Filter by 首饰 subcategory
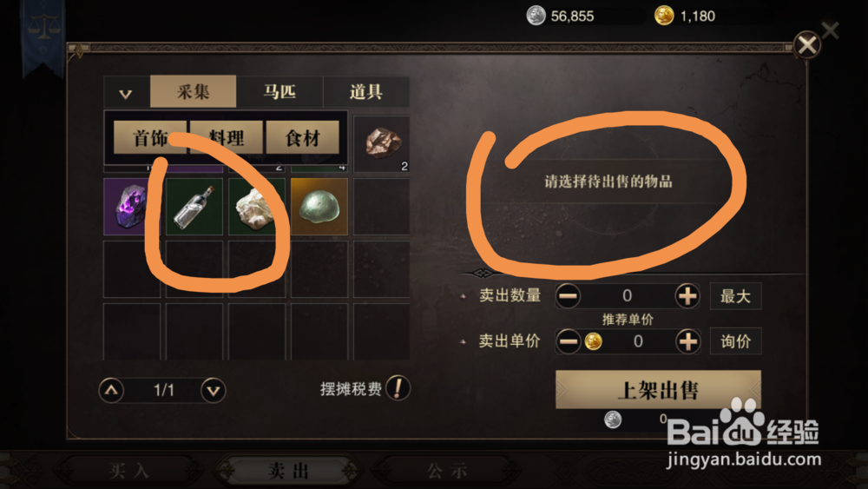The width and height of the screenshot is (868, 489). coord(150,137)
